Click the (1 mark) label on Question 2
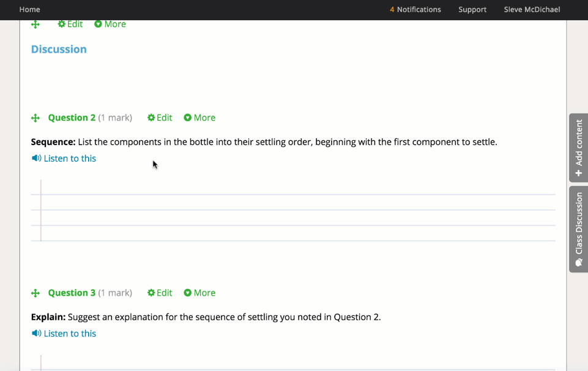This screenshot has width=588, height=371. pos(115,118)
